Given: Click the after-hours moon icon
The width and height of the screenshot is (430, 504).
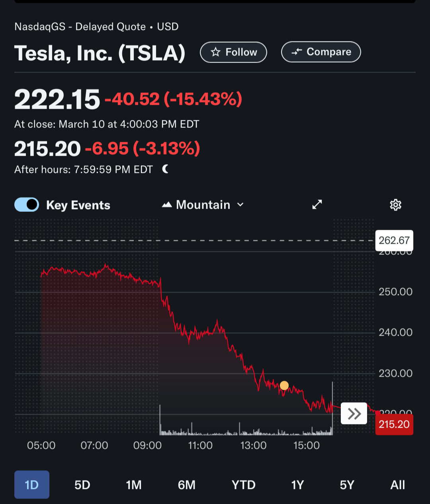Looking at the screenshot, I should (165, 169).
